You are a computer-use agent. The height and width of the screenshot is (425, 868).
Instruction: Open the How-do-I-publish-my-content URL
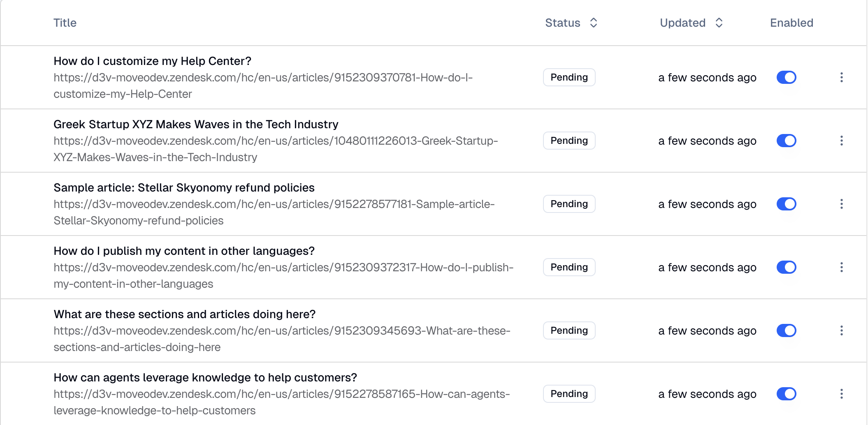(283, 275)
